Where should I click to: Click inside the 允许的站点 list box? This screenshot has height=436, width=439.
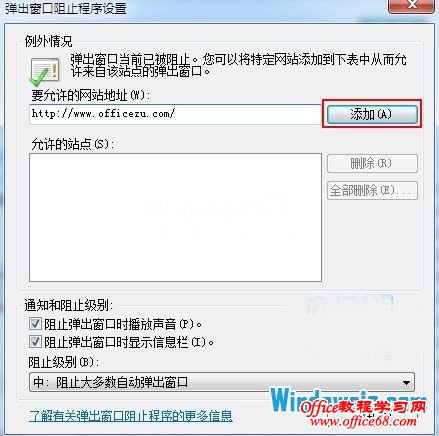(175, 217)
